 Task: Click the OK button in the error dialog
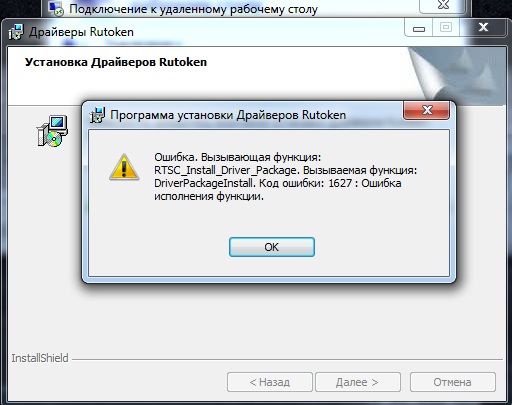(x=272, y=247)
